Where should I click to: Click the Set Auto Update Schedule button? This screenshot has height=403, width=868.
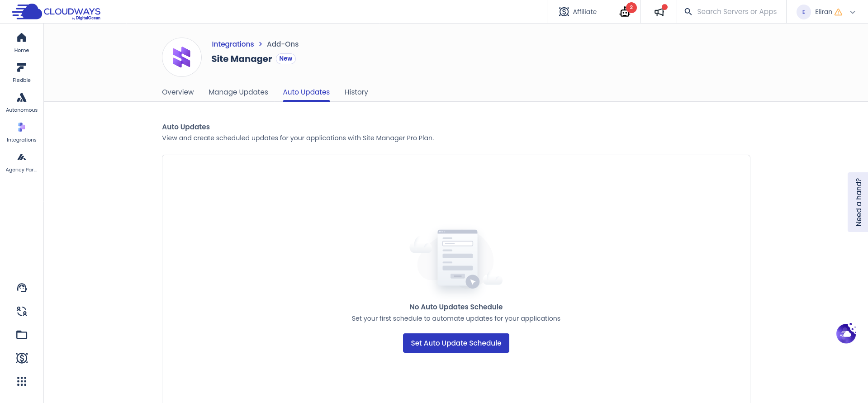(456, 343)
